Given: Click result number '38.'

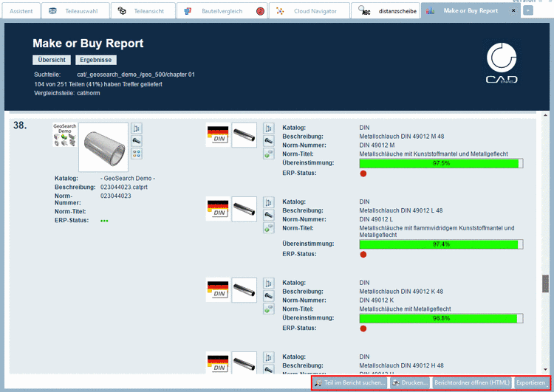Looking at the screenshot, I should [20, 125].
